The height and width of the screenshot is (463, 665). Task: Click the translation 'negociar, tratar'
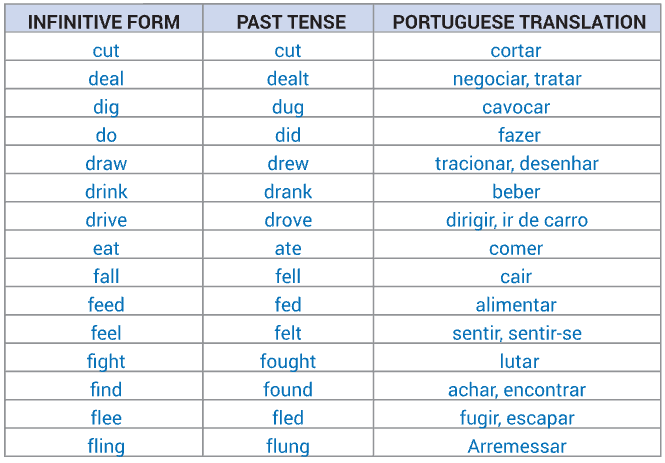tap(517, 79)
